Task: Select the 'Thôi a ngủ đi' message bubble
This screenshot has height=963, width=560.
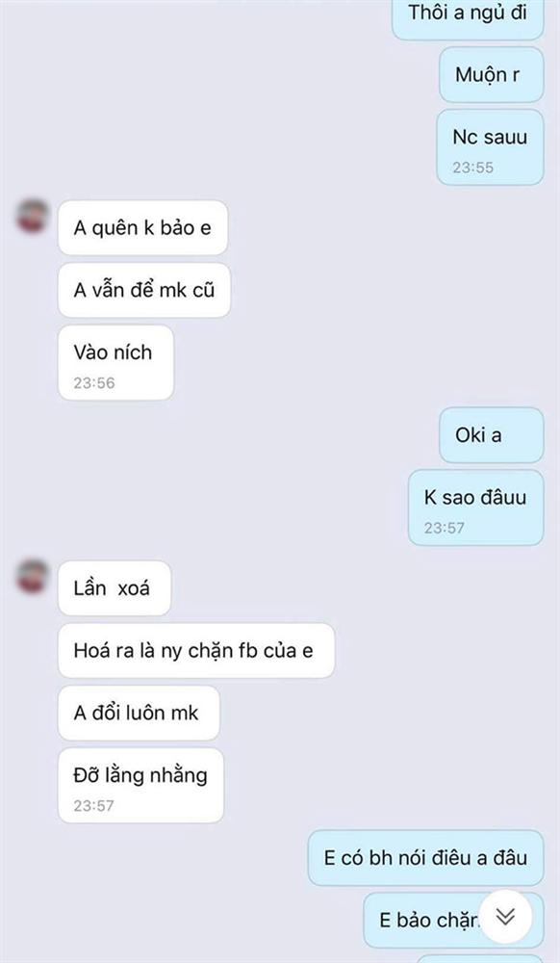Action: point(468,17)
